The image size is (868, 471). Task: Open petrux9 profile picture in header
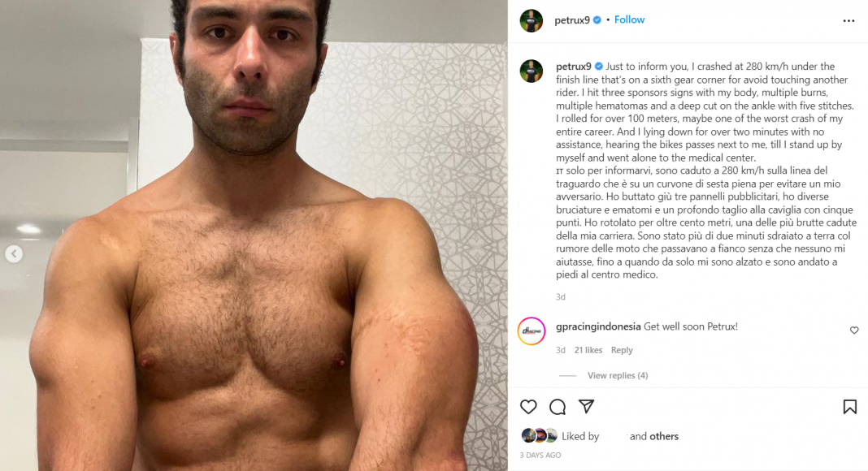[x=531, y=20]
